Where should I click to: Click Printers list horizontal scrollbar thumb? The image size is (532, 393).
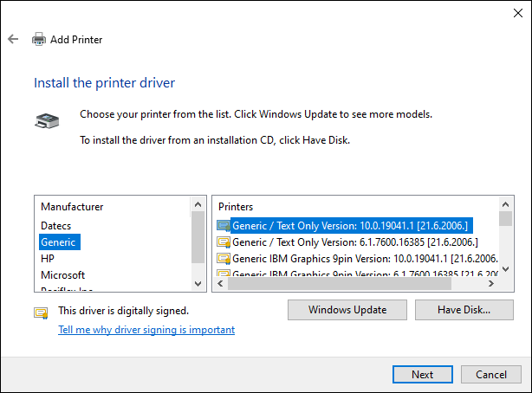(x=340, y=283)
